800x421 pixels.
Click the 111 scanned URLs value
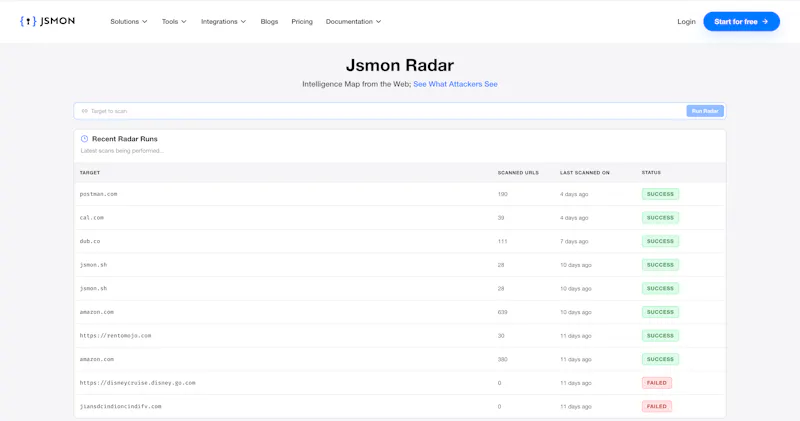[x=503, y=241]
